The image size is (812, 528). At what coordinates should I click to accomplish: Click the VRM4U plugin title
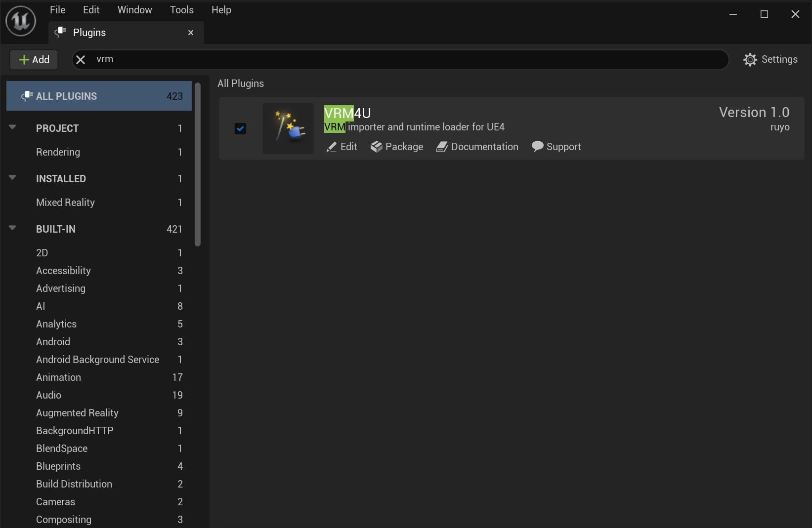pyautogui.click(x=347, y=113)
